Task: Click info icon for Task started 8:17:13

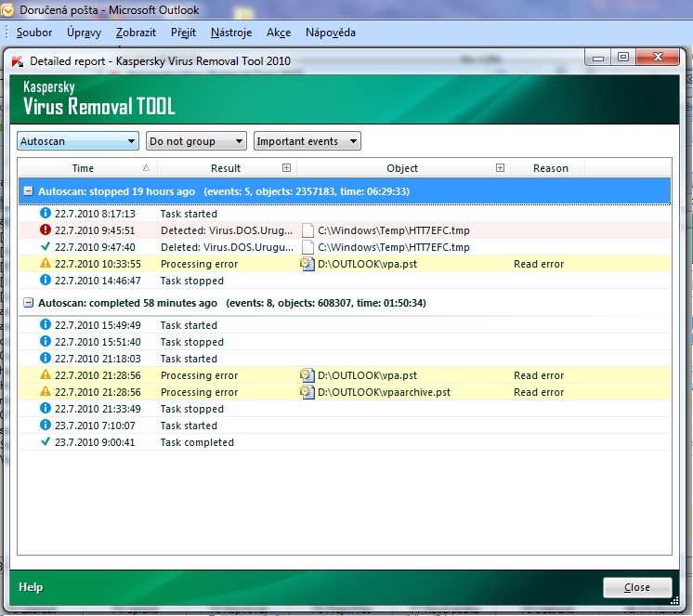Action: [x=46, y=214]
